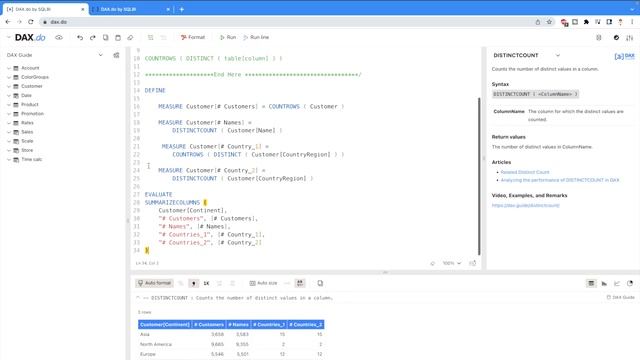The width and height of the screenshot is (640, 360).
Task: Switch results to pie chart view
Action: click(x=630, y=283)
